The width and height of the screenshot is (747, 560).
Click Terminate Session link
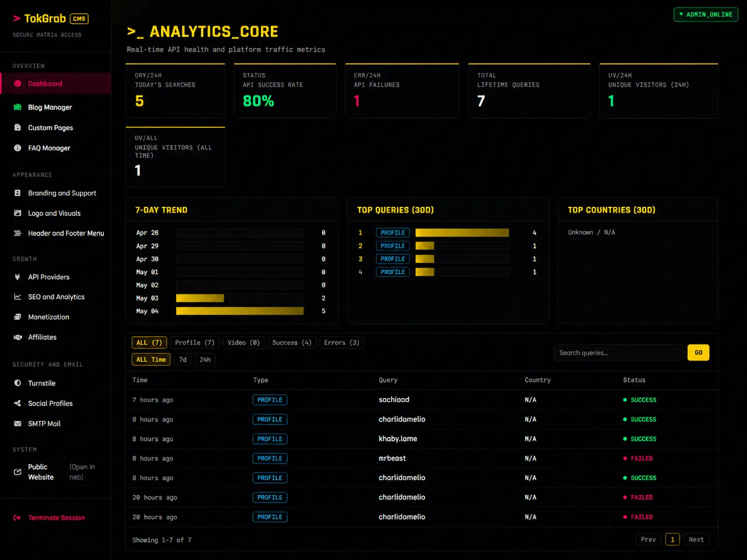click(x=56, y=518)
